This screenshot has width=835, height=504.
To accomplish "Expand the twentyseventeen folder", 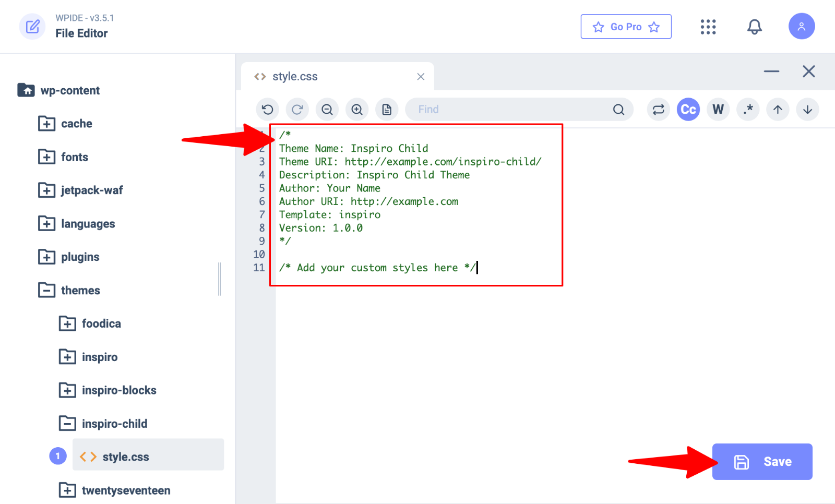I will pyautogui.click(x=67, y=490).
